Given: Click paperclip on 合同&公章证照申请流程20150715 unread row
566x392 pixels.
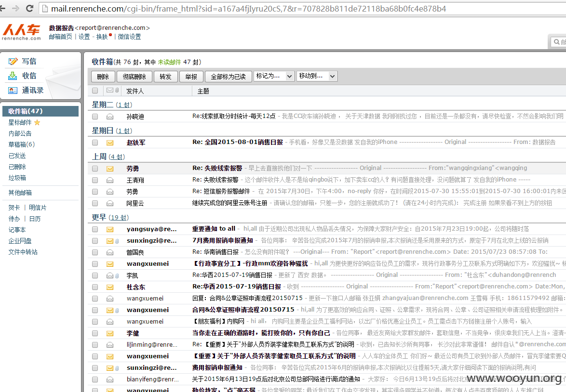Looking at the screenshot, I should pos(117,310).
